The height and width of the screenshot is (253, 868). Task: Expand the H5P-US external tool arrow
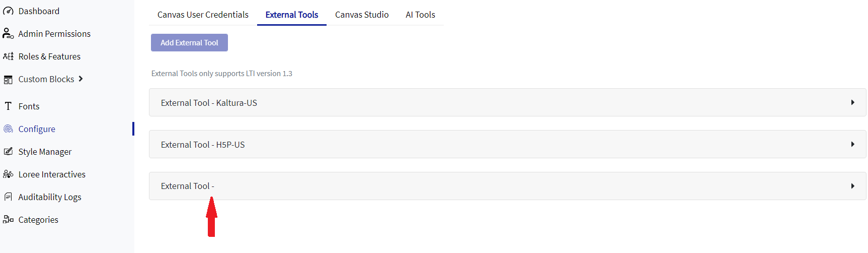click(x=852, y=145)
